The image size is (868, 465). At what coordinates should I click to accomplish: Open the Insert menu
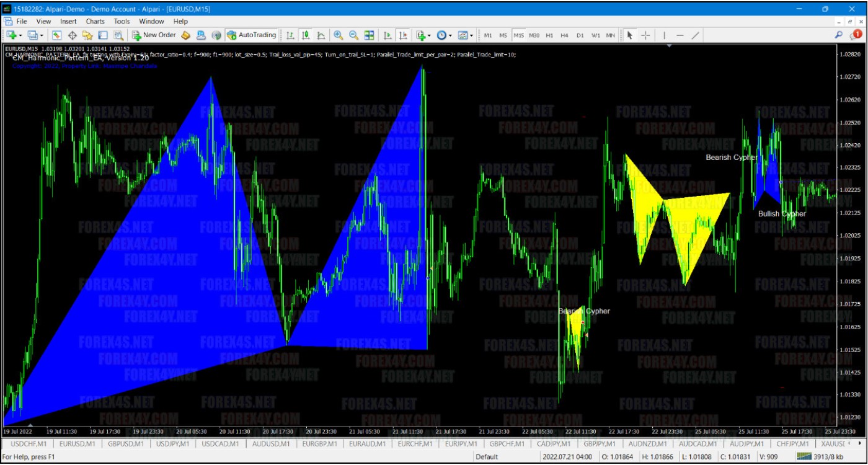68,21
